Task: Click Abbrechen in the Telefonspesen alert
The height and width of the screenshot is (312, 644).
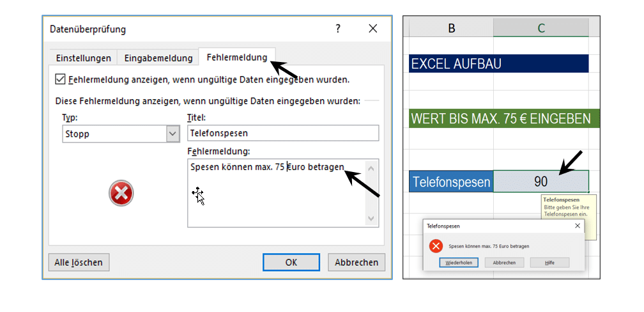Action: tap(504, 263)
